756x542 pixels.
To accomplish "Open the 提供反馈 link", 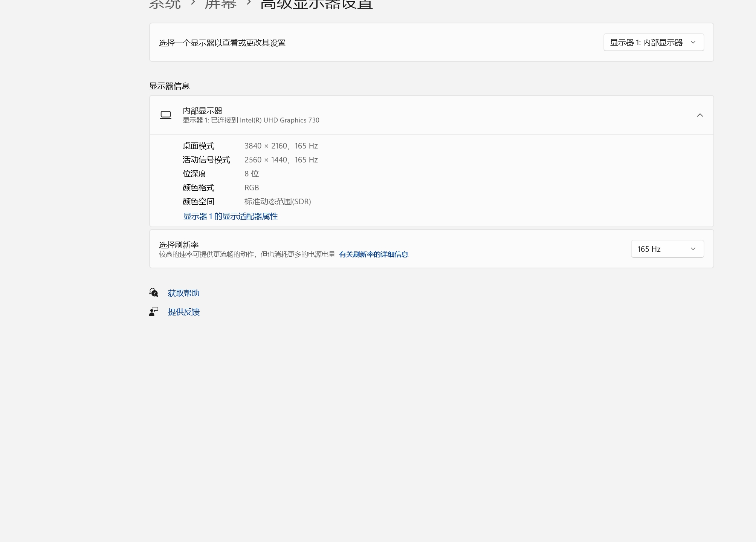I will click(183, 312).
